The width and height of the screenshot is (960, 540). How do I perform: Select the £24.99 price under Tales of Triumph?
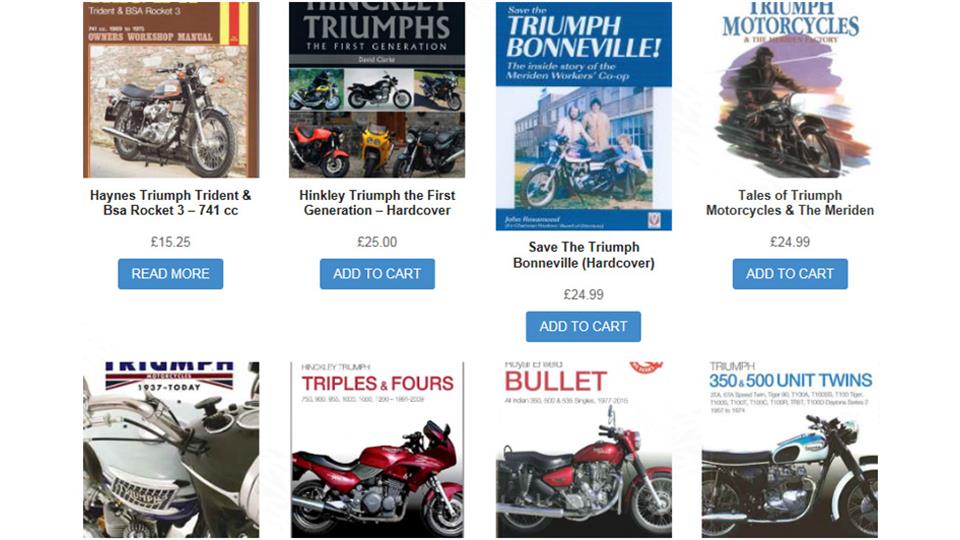pyautogui.click(x=790, y=242)
